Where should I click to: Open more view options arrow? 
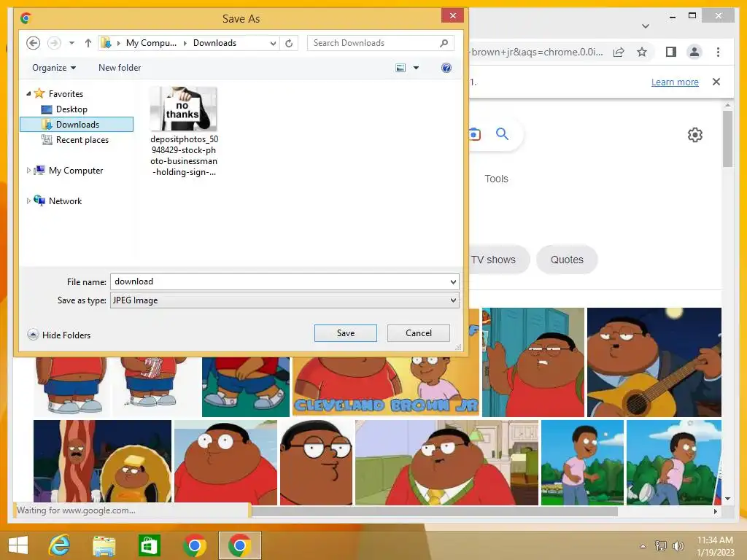[x=416, y=68]
